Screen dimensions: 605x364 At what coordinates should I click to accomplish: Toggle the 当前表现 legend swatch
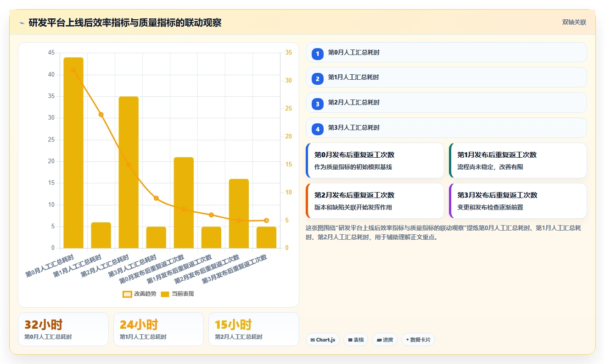tap(165, 294)
